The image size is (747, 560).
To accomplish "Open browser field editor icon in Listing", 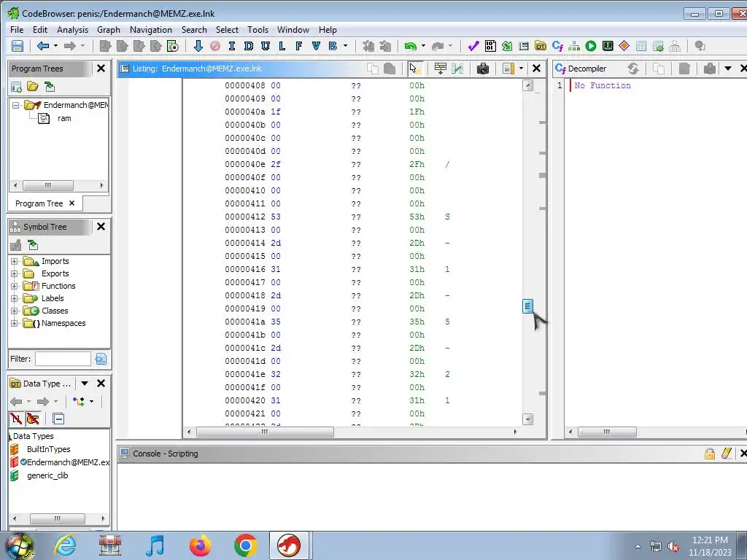I will point(440,69).
